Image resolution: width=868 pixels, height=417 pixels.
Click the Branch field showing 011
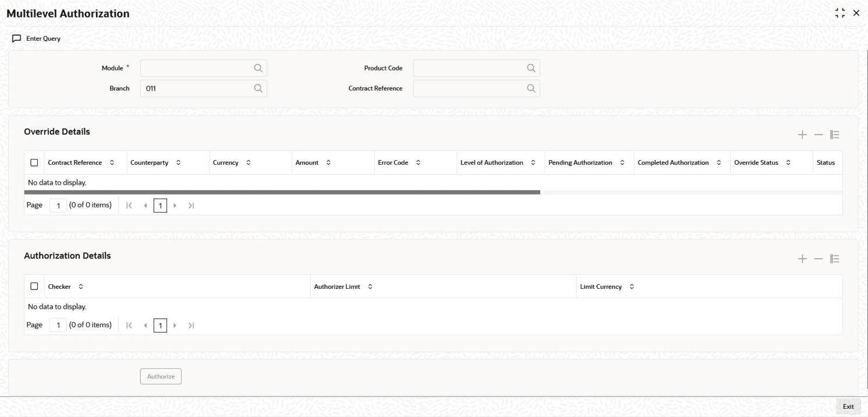point(203,89)
